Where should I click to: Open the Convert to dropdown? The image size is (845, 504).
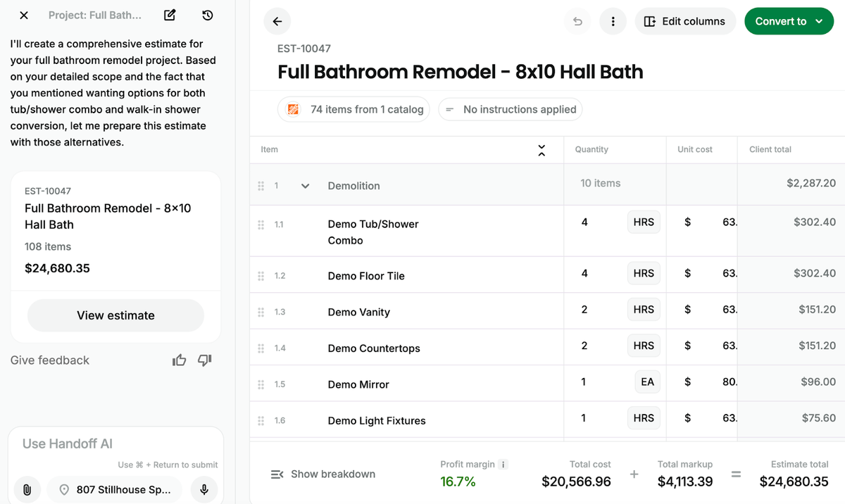789,21
